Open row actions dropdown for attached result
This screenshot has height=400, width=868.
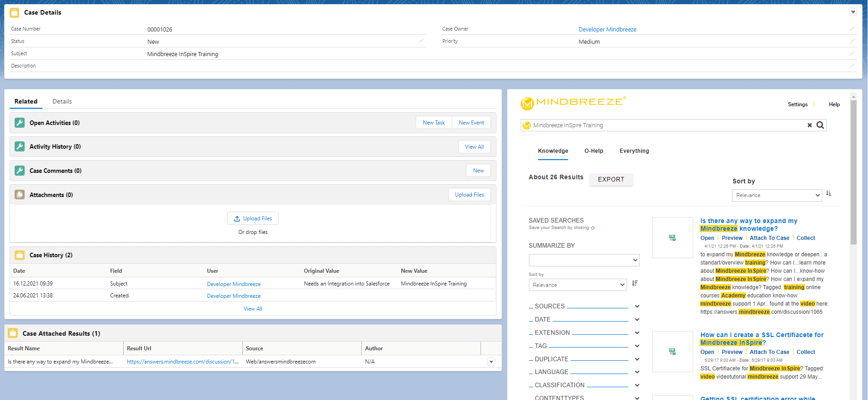pos(491,362)
